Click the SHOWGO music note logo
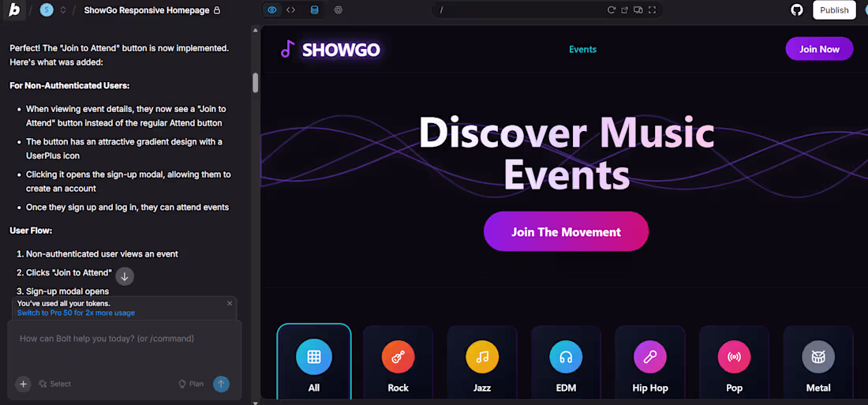This screenshot has height=405, width=868. click(286, 49)
